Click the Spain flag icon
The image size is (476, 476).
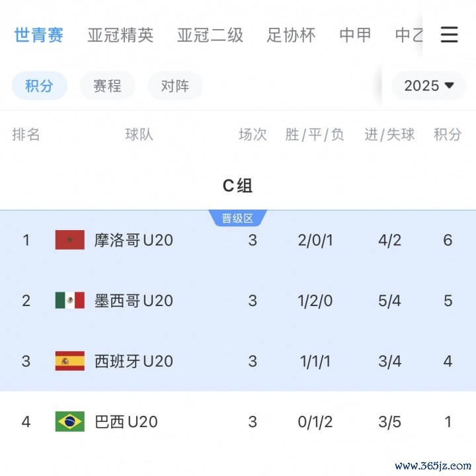[x=69, y=361]
